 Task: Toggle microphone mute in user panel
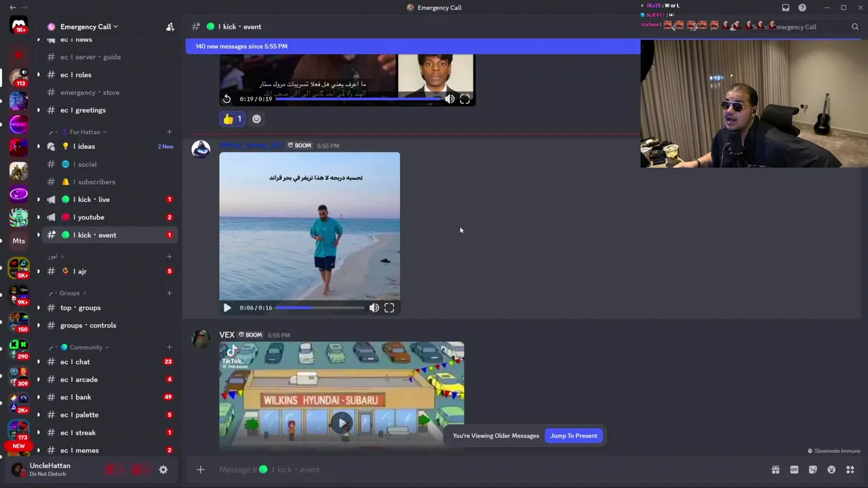tap(111, 470)
